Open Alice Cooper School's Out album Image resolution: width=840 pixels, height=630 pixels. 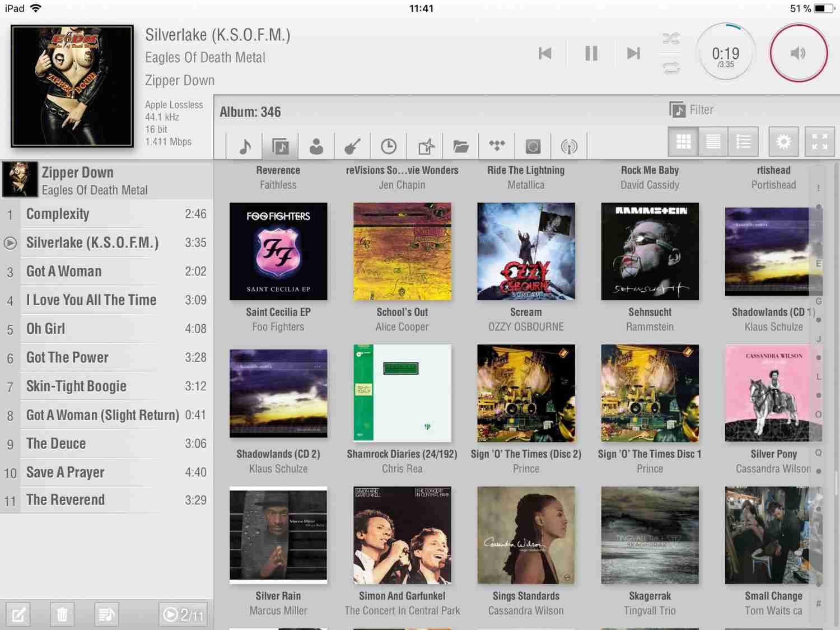pyautogui.click(x=402, y=251)
